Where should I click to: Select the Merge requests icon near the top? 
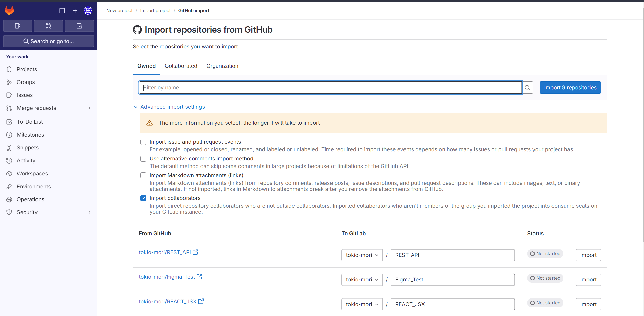[48, 26]
